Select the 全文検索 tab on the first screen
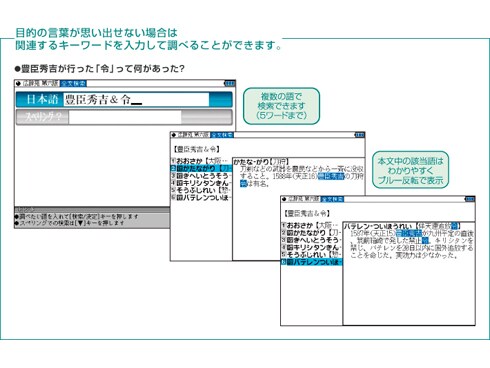The width and height of the screenshot is (490, 368). pos(74,83)
